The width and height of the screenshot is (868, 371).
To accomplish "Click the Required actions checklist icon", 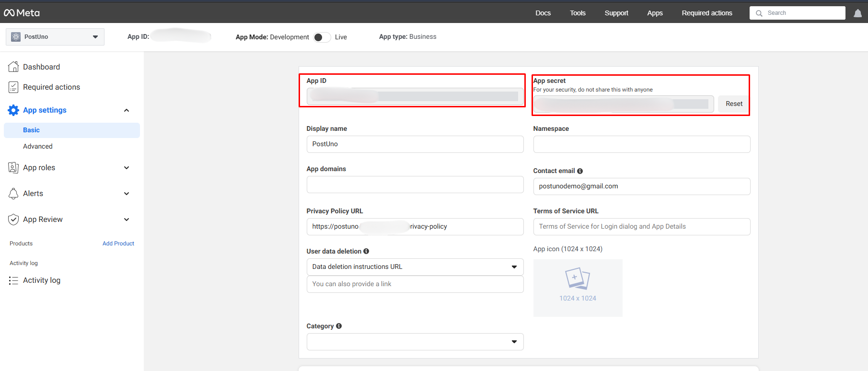I will coord(13,87).
